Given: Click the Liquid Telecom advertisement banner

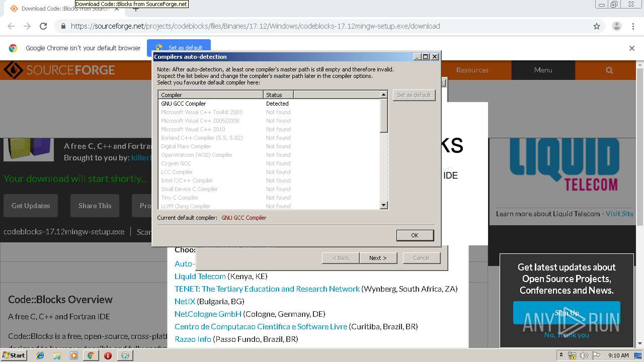Looking at the screenshot, I should coord(563,166).
